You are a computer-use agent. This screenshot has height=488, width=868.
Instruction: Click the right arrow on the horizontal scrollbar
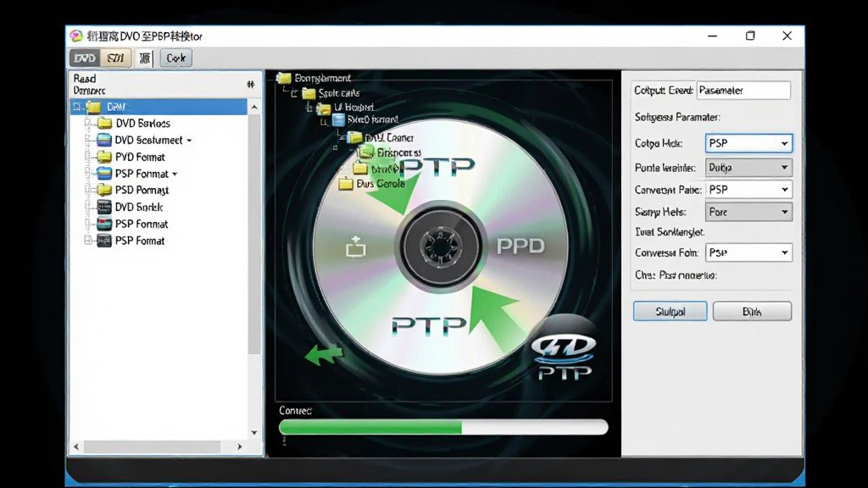tap(240, 446)
